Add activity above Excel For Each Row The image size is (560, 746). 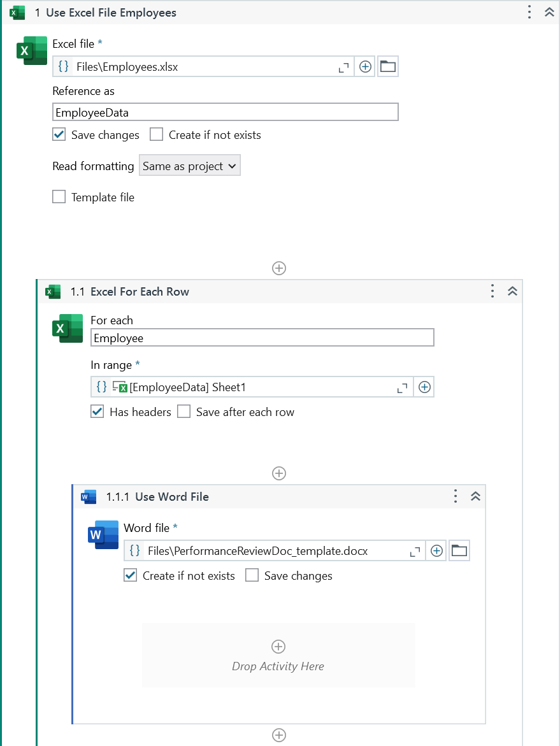coord(278,268)
